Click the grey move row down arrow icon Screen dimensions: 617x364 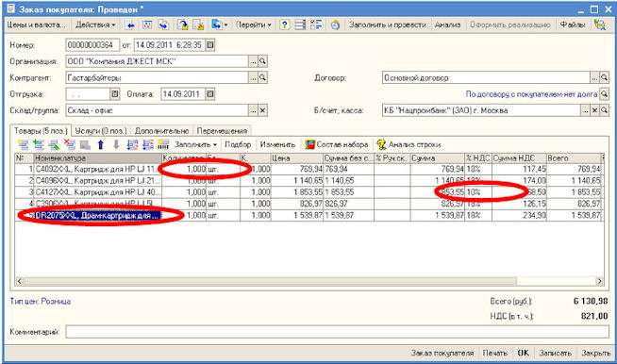(x=116, y=145)
